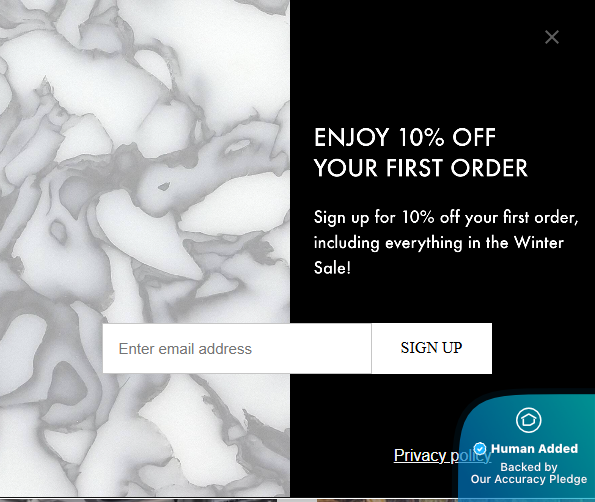This screenshot has height=502, width=595.
Task: Click the ENJOY 10% OFF heading line
Action: point(405,137)
